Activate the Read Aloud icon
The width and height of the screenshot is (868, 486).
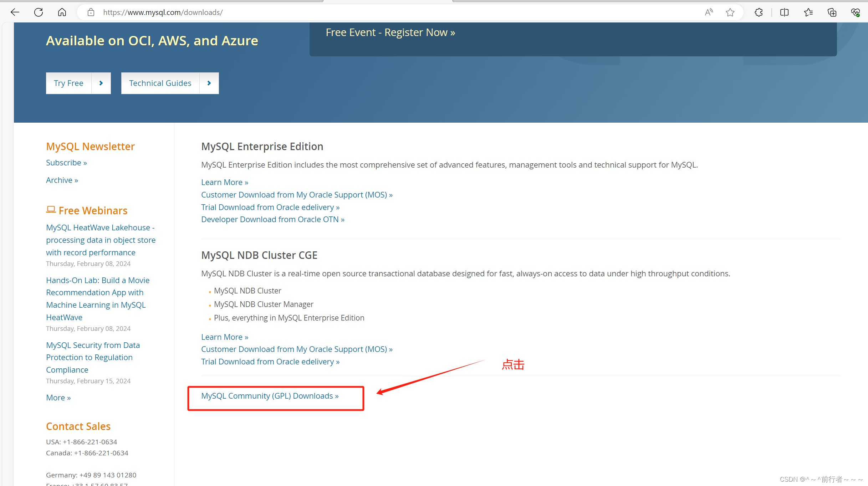(x=709, y=12)
